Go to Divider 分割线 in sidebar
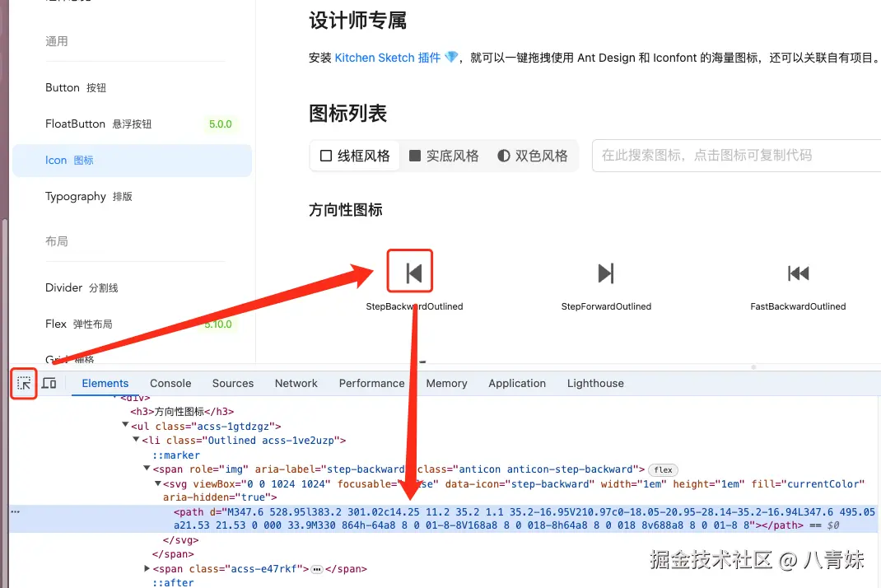 point(132,287)
